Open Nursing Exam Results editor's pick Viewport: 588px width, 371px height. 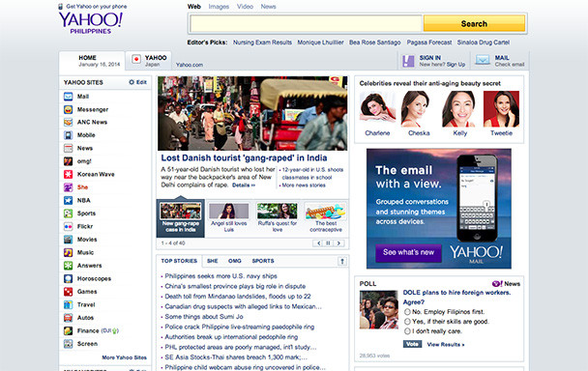[262, 43]
